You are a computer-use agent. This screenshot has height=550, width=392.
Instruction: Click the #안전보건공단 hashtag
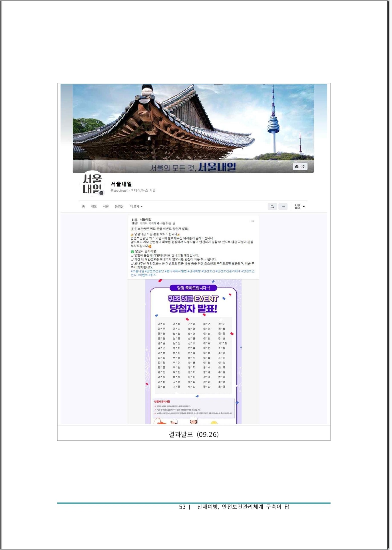click(x=154, y=271)
